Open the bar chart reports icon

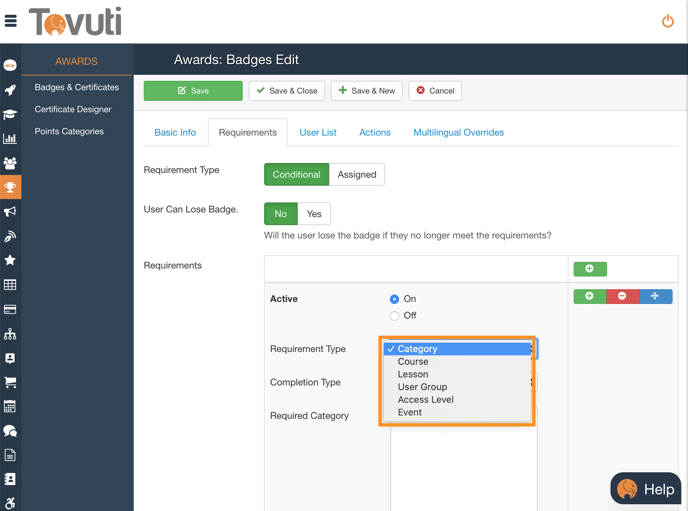pos(10,139)
